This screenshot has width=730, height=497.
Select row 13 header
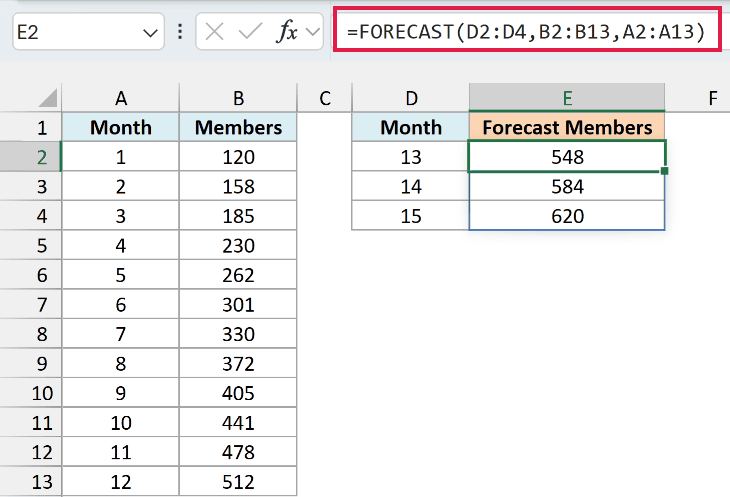pos(31,482)
